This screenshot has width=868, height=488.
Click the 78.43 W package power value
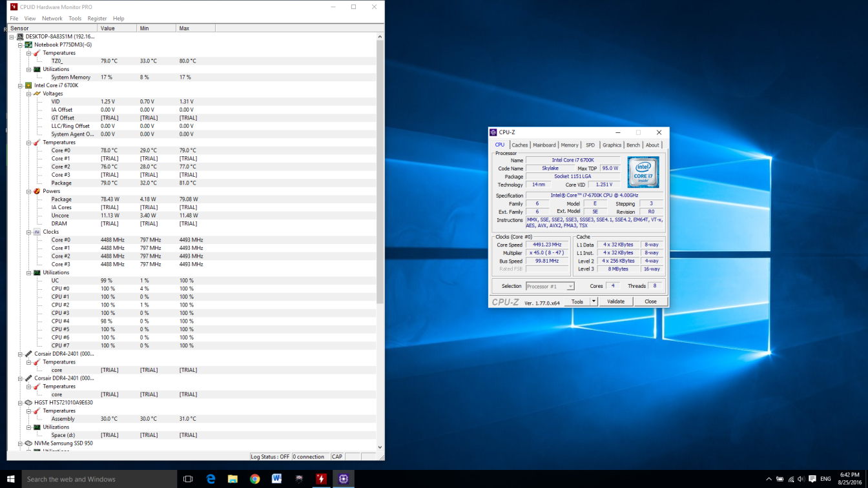point(110,199)
